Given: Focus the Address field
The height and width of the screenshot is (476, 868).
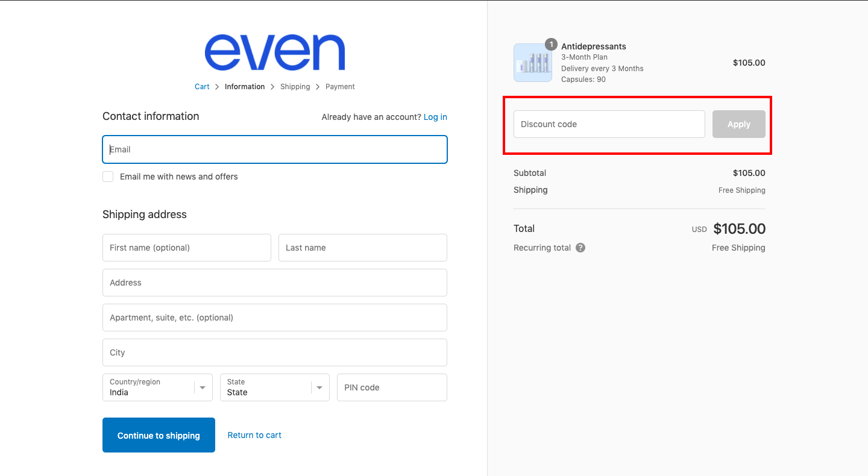Looking at the screenshot, I should coord(275,283).
